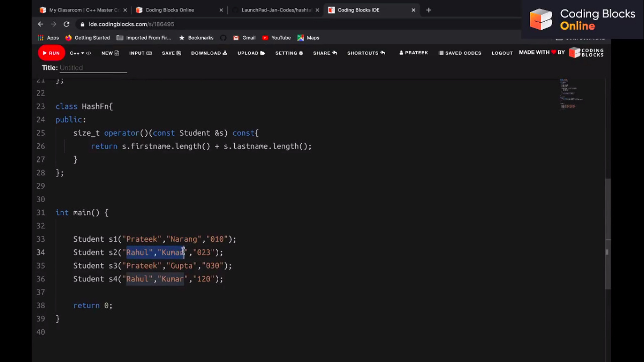This screenshot has width=644, height=362.
Task: Show keyboard SHORTCUTS
Action: pos(366,53)
